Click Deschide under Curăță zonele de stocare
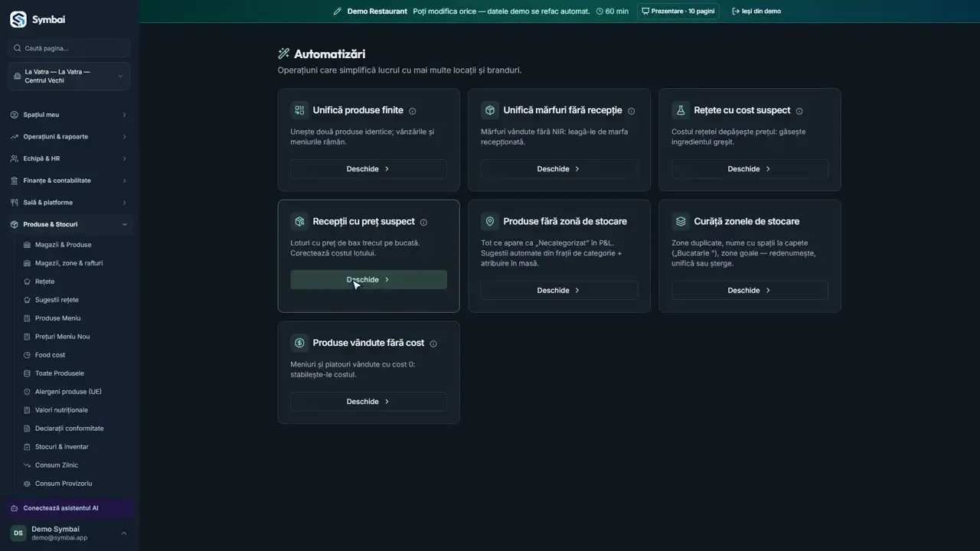Viewport: 980px width, 551px height. 750,291
